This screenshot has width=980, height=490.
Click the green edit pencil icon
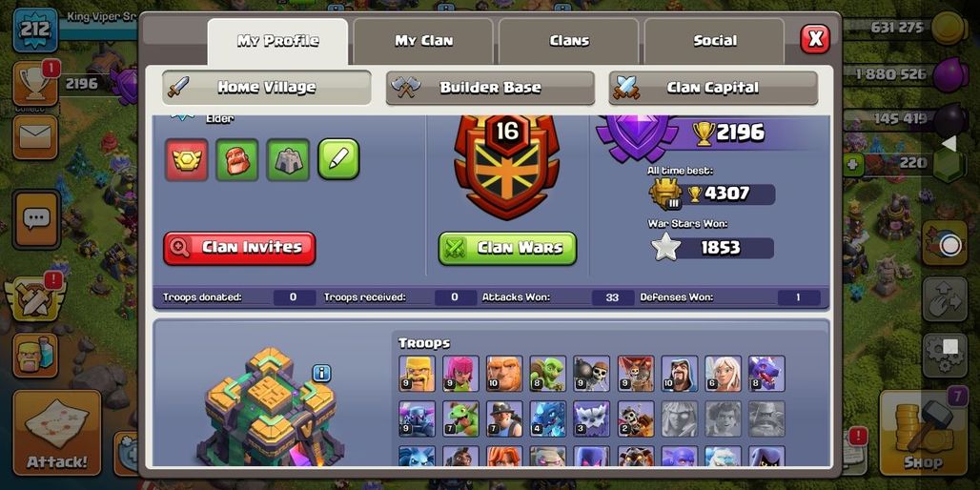(x=338, y=159)
